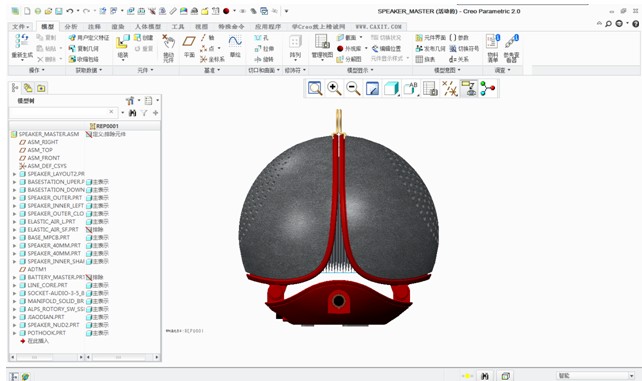
Task: Toggle the spin center display icon
Action: [x=487, y=88]
